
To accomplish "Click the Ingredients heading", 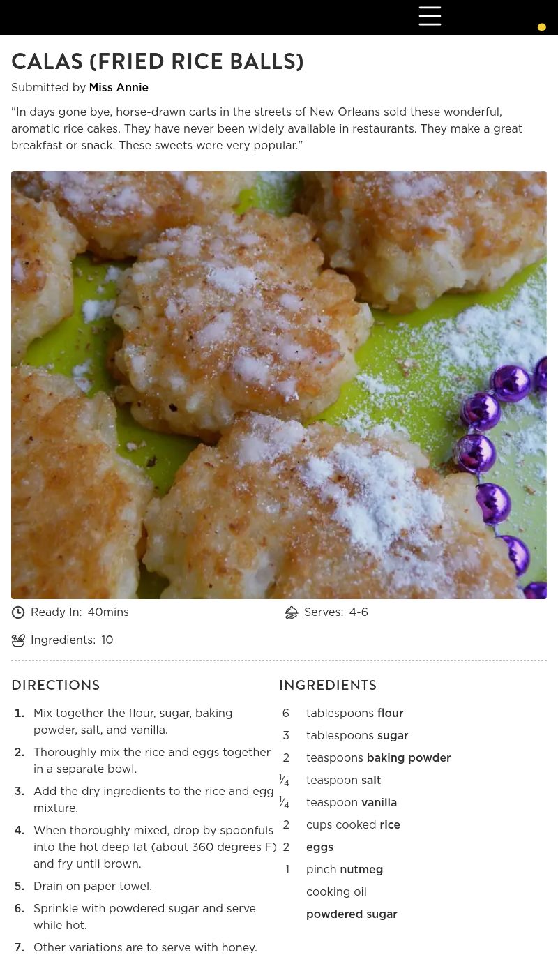I will (x=328, y=685).
